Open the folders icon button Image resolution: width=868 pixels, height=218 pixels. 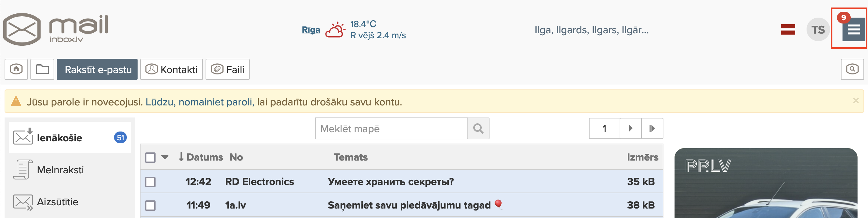click(42, 69)
